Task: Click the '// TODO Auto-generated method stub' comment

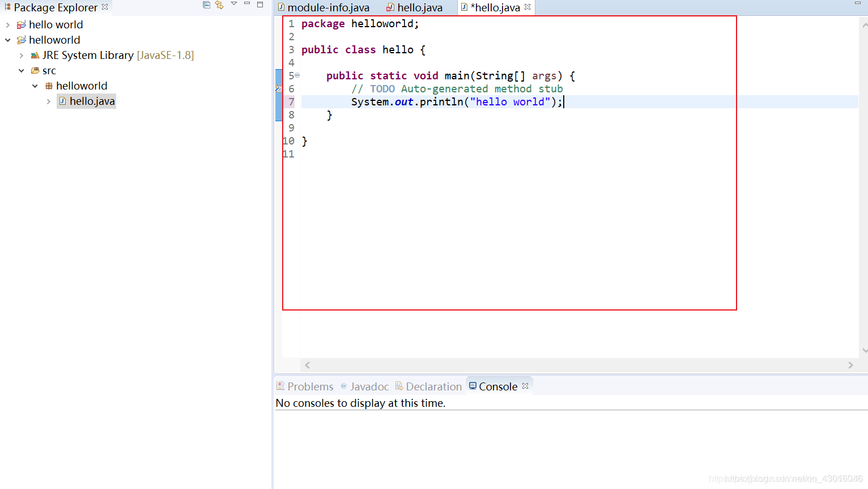Action: 457,89
